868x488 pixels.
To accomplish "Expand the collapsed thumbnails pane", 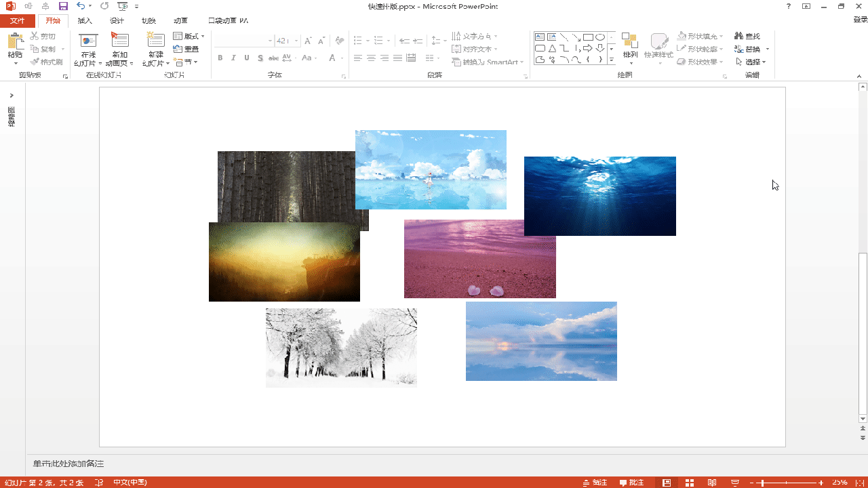I will 12,96.
